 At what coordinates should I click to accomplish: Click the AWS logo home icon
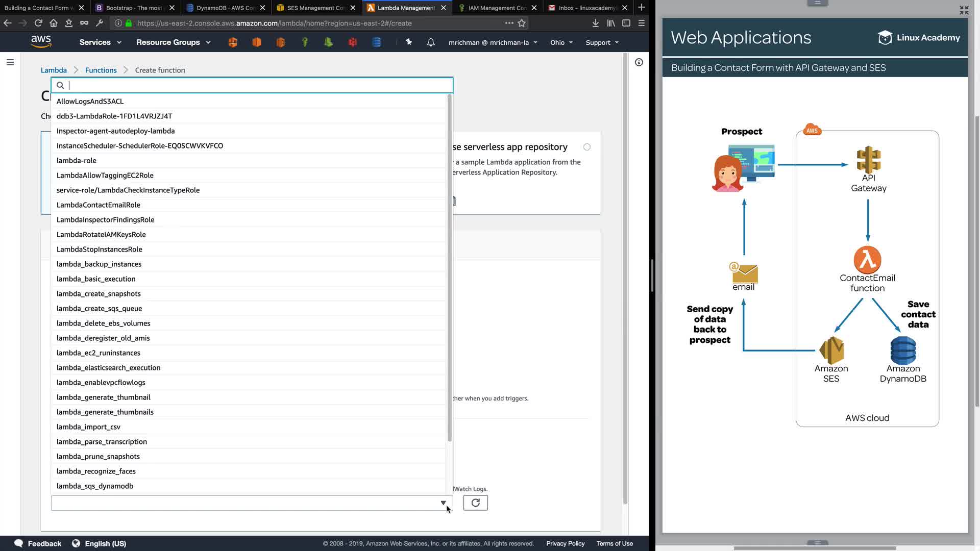41,42
